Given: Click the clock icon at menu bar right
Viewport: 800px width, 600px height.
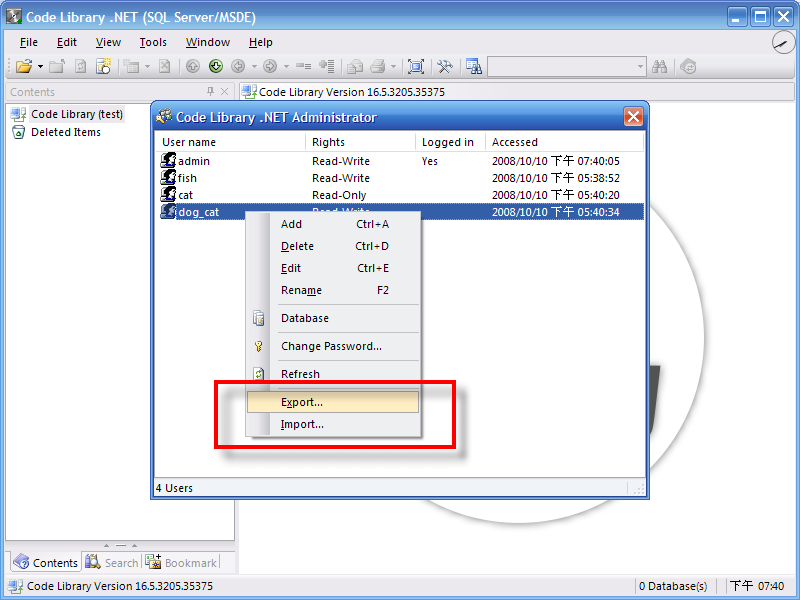Looking at the screenshot, I should [783, 43].
